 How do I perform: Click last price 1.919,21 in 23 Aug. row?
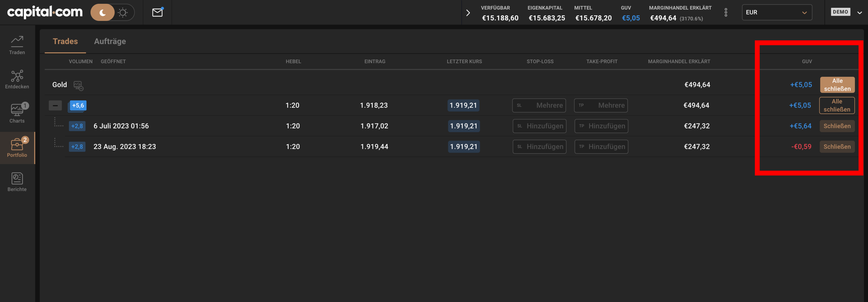[x=464, y=147]
